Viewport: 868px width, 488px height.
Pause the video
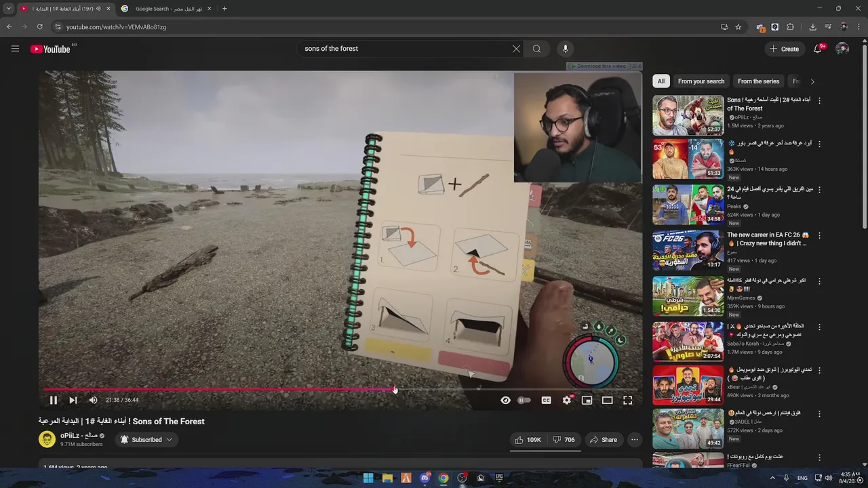coord(53,400)
